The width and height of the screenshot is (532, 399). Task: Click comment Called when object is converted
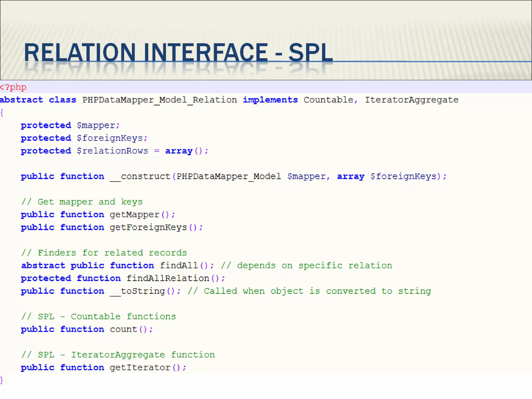(x=309, y=291)
